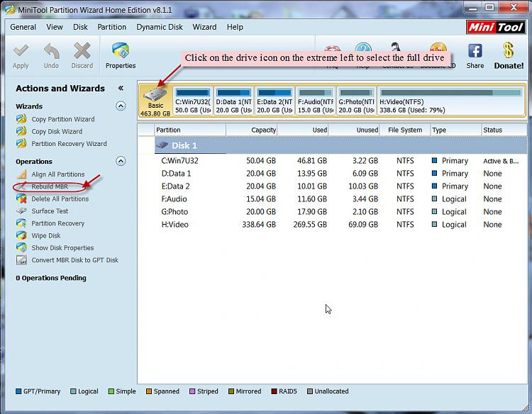Sort by Partition column header
The height and width of the screenshot is (414, 532).
(190, 130)
